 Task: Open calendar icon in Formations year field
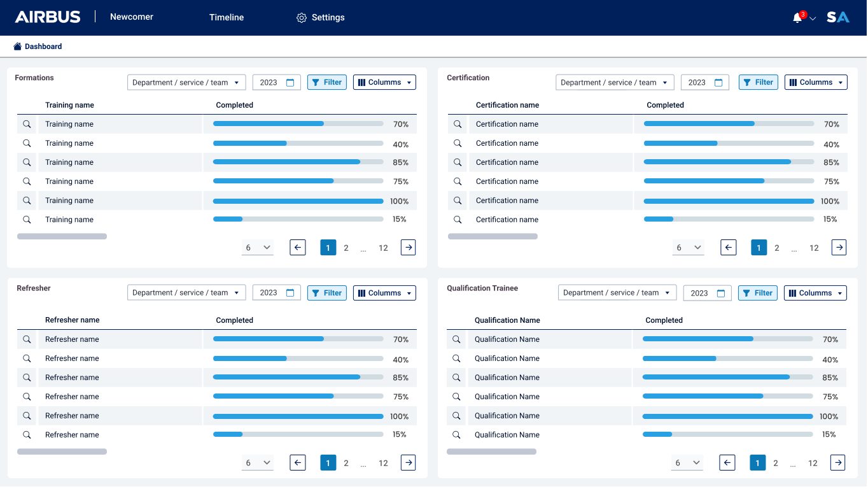coord(290,83)
